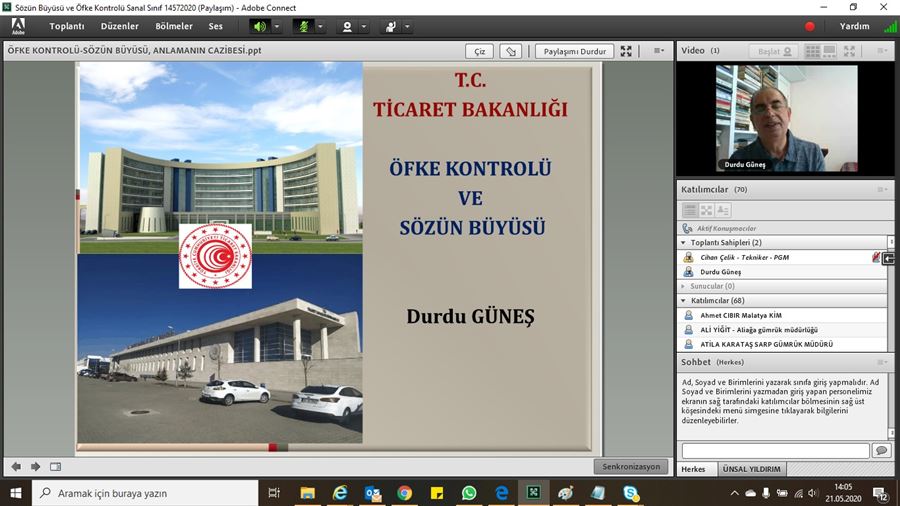The image size is (900, 506).
Task: Click the Windows Start button
Action: tap(15, 493)
